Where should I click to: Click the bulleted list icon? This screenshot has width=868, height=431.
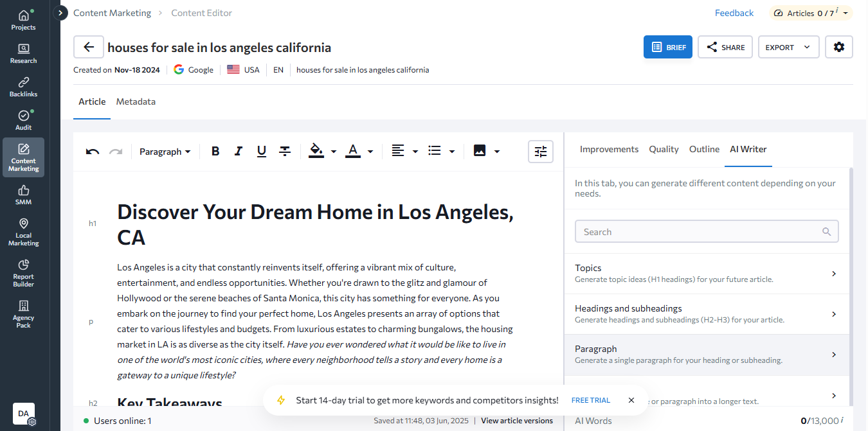coord(435,151)
